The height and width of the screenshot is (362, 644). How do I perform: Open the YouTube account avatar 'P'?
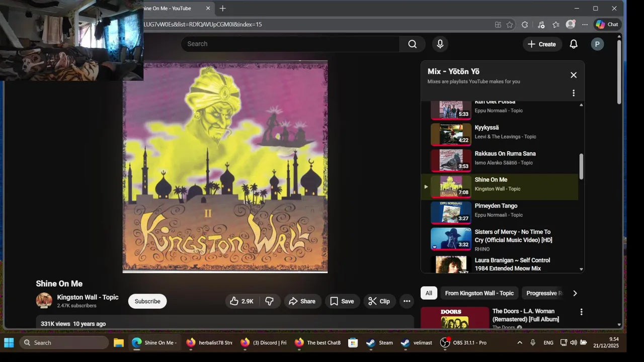(597, 44)
